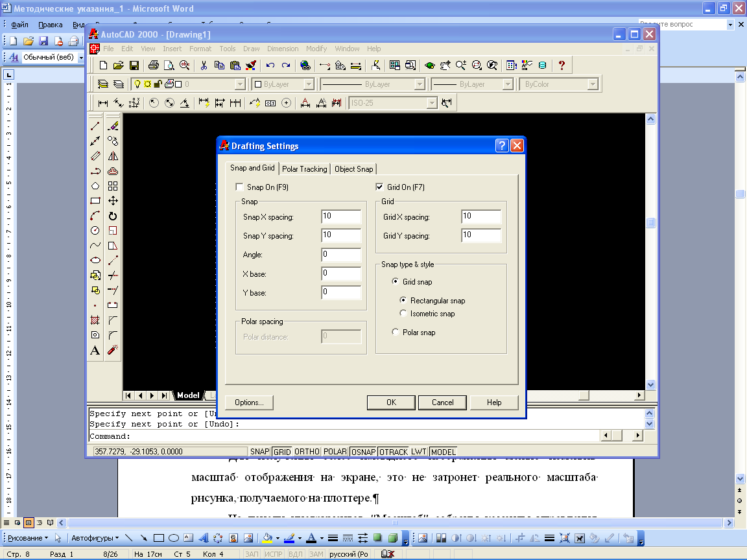Open the Файл menu in Word
747x560 pixels.
click(x=19, y=24)
